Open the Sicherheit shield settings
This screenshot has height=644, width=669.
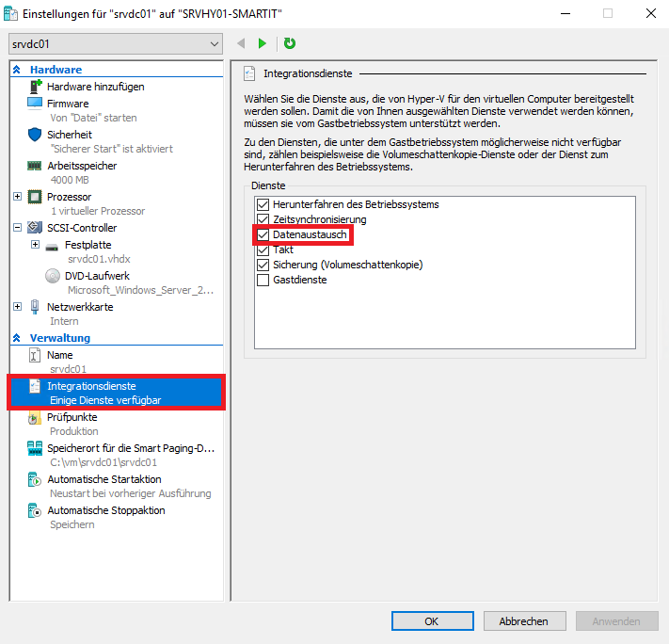(x=69, y=135)
